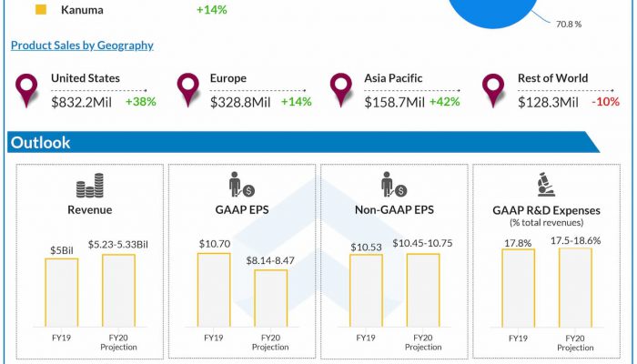
Task: Click the Non-GAAP EPS person-dollar icon
Action: coord(394,187)
